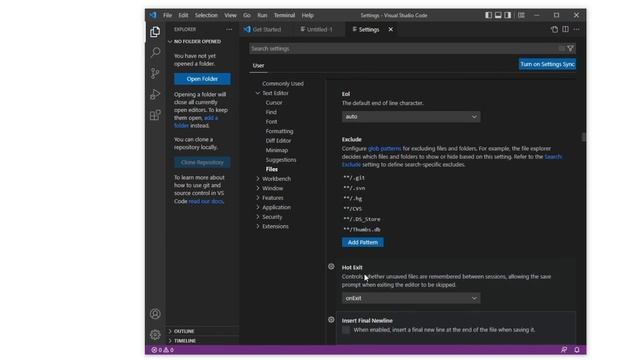Open the Extensions view
The image size is (640, 360).
(155, 115)
